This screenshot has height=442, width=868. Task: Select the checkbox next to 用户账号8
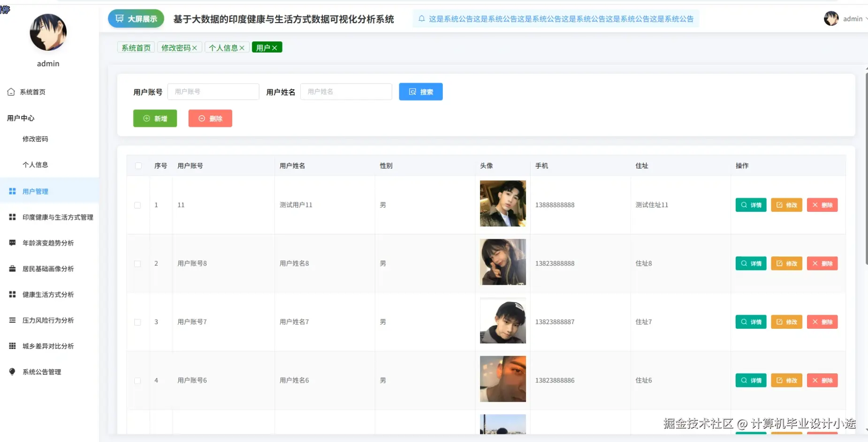[138, 264]
